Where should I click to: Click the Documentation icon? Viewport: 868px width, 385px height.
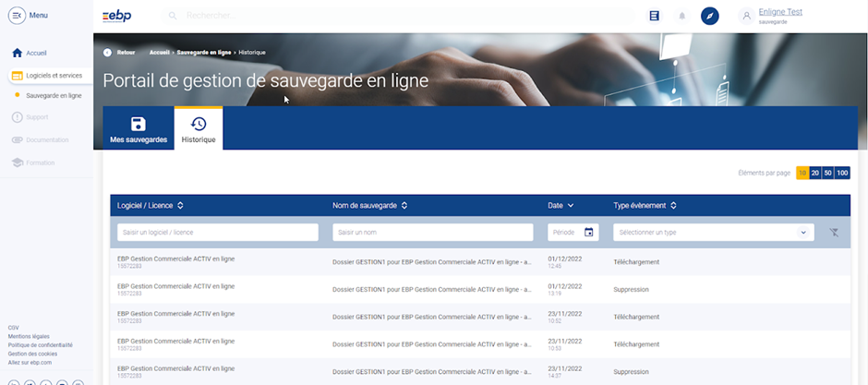18,140
